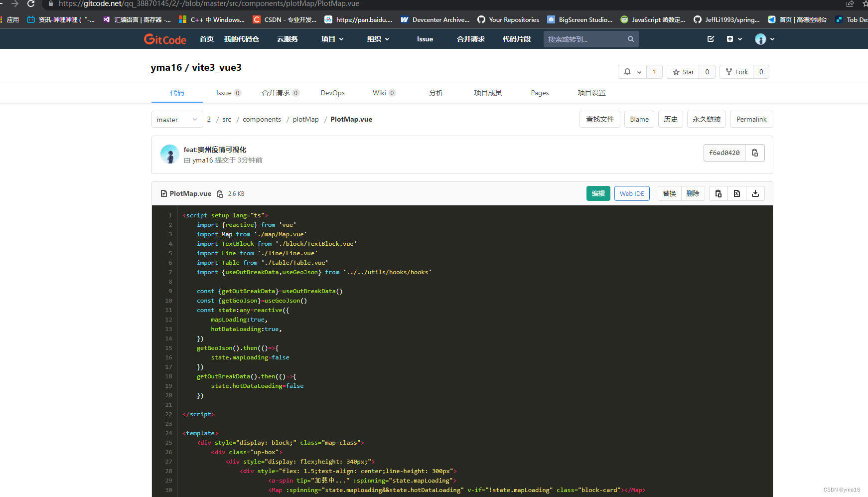Expand the notification settings dropdown arrow
The width and height of the screenshot is (868, 497).
[639, 72]
